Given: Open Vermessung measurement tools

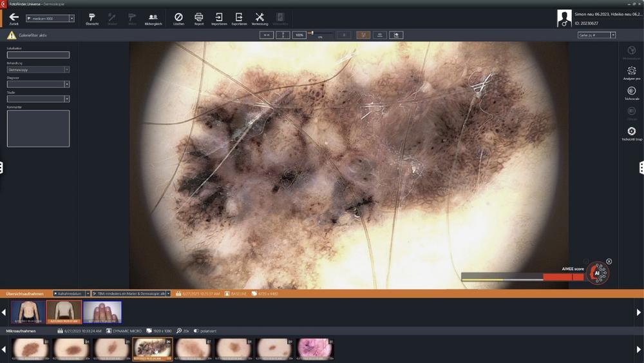Looking at the screenshot, I should click(x=260, y=17).
